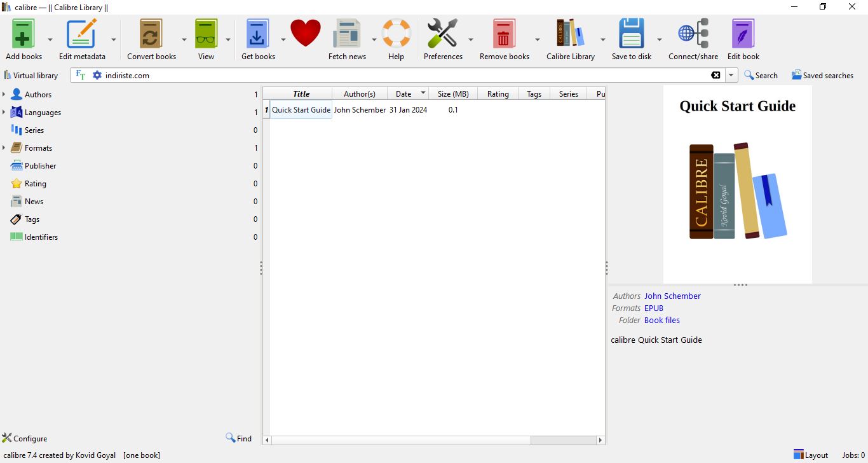Screen dimensions: 868x463
Task: Click the Layout button
Action: [810, 455]
